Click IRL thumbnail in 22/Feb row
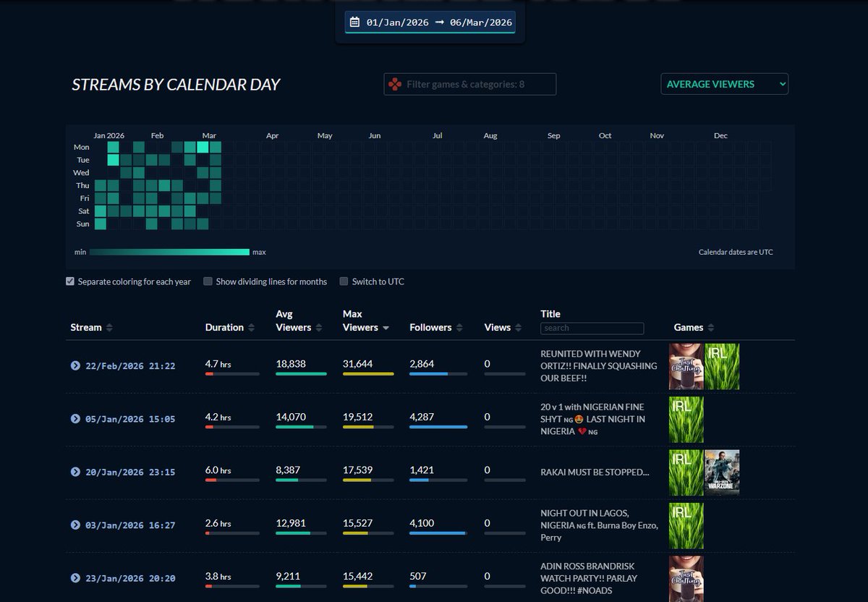868x602 pixels. pos(722,367)
